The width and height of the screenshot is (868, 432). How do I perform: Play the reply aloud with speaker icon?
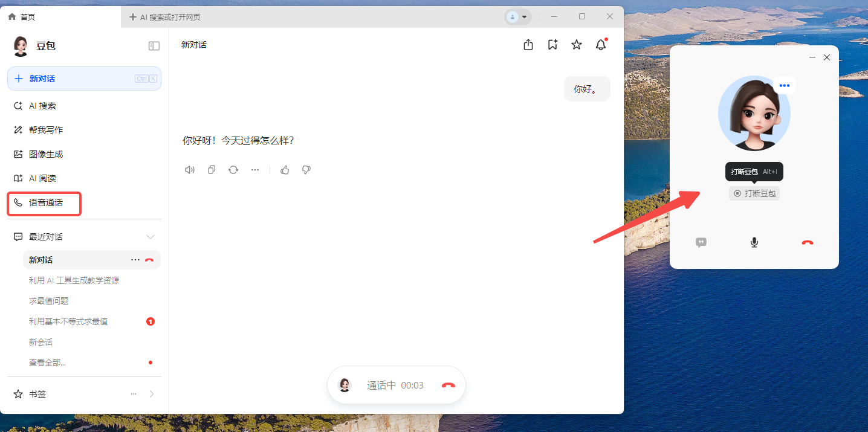click(x=190, y=170)
